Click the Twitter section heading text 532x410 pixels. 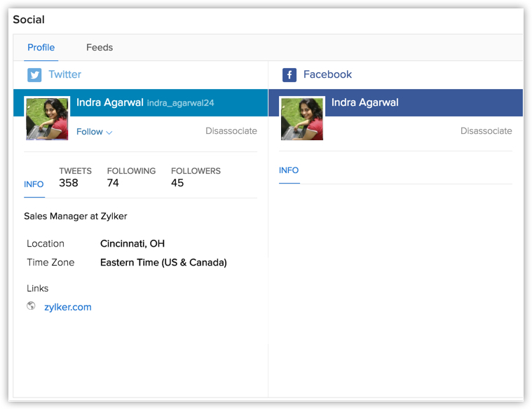[x=64, y=74]
